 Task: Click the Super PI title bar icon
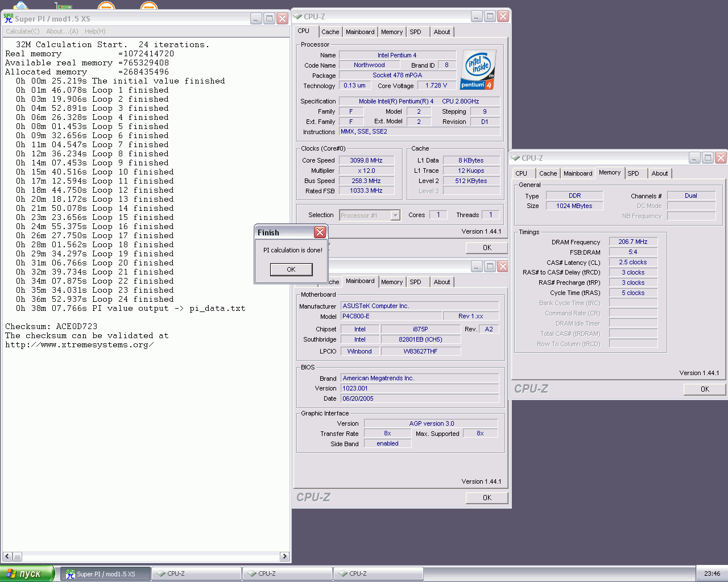(9, 18)
